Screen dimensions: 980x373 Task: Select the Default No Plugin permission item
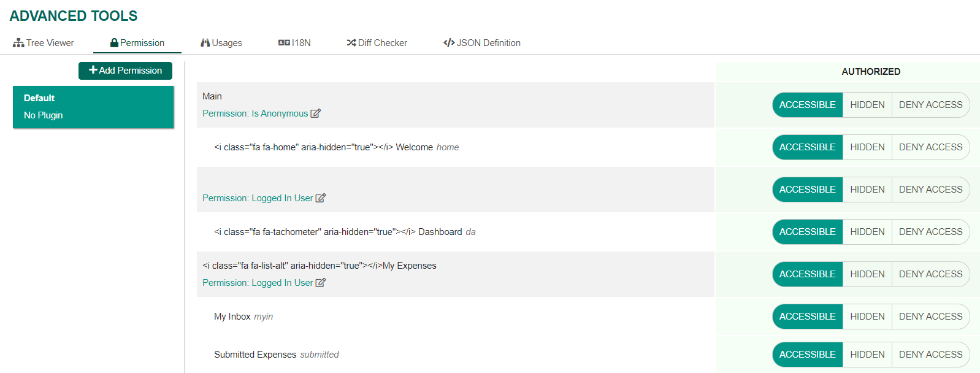93,107
